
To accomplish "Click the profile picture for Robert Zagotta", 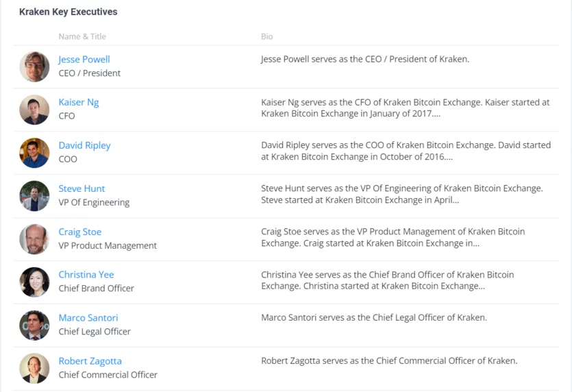I will 34,368.
